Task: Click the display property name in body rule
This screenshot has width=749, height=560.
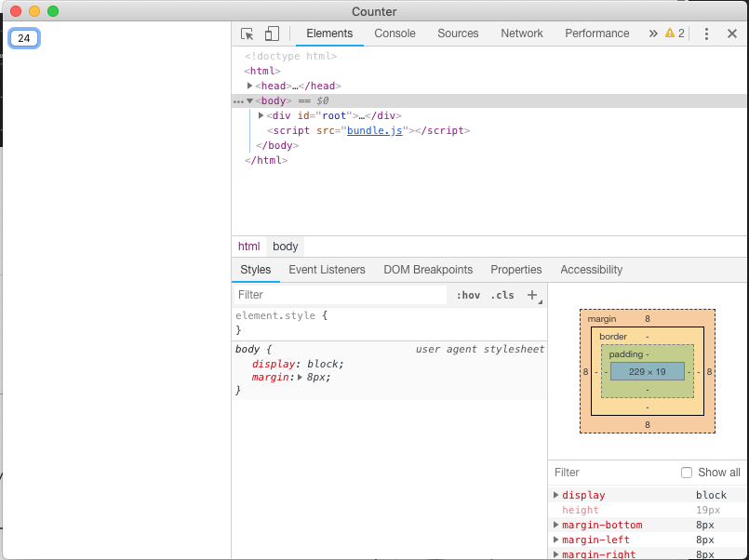Action: (x=274, y=364)
